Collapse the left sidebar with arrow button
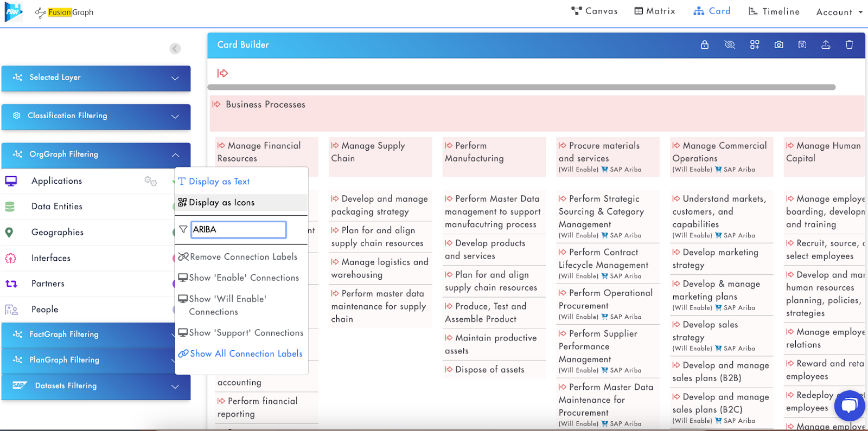Screen dimensions: 868x431 coord(175,49)
